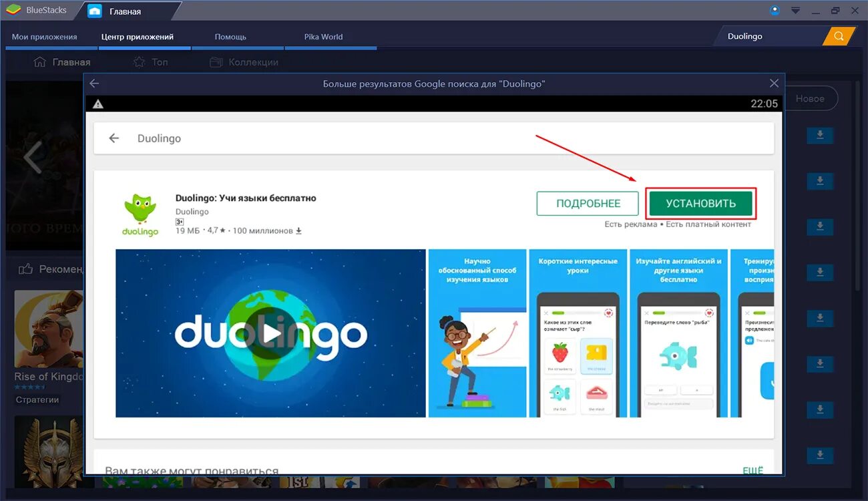Open screenshot 'Изучайте английский и другие языки'
Image resolution: width=868 pixels, height=501 pixels.
(x=679, y=333)
